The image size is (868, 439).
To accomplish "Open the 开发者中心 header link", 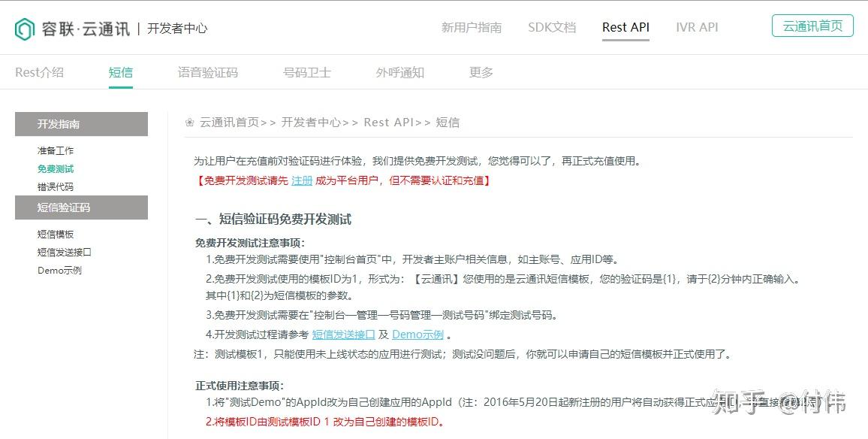I will [177, 29].
